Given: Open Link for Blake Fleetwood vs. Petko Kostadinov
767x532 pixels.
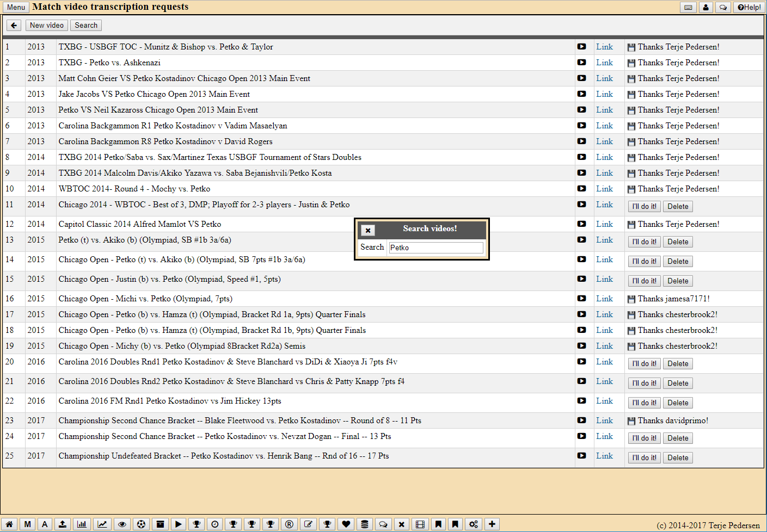Looking at the screenshot, I should point(604,420).
